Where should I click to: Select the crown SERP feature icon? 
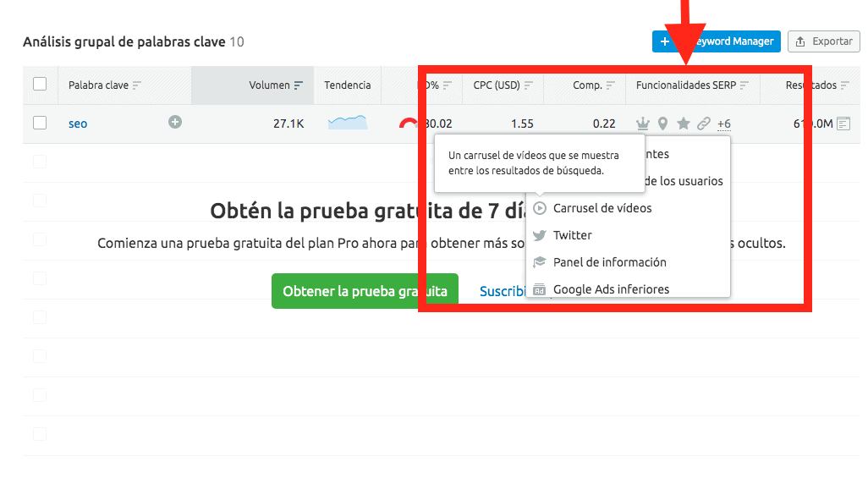click(643, 124)
